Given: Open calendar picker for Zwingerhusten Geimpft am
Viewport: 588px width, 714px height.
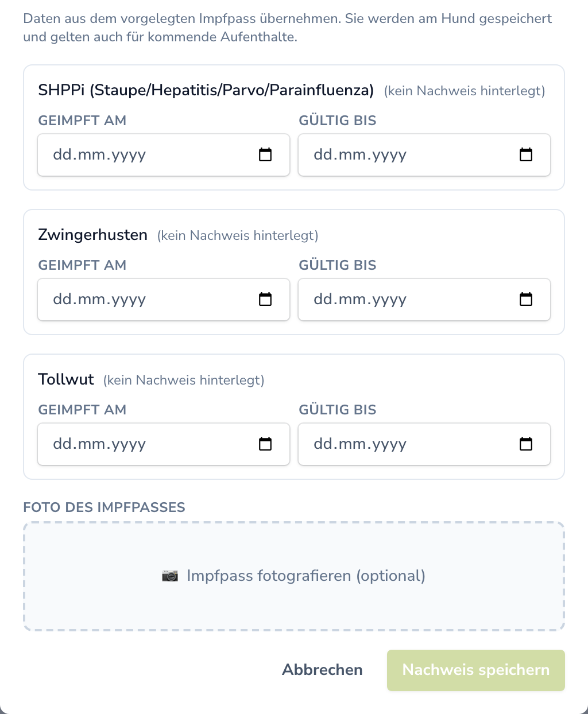Looking at the screenshot, I should [x=265, y=299].
